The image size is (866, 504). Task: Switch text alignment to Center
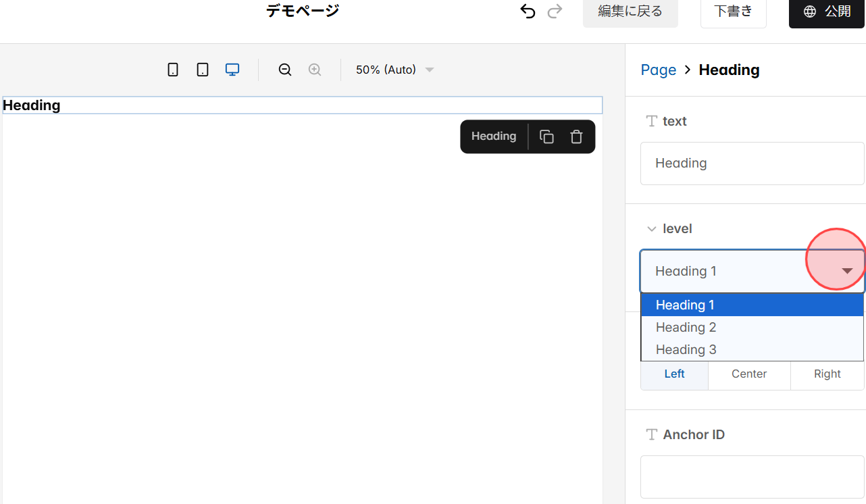coord(748,374)
